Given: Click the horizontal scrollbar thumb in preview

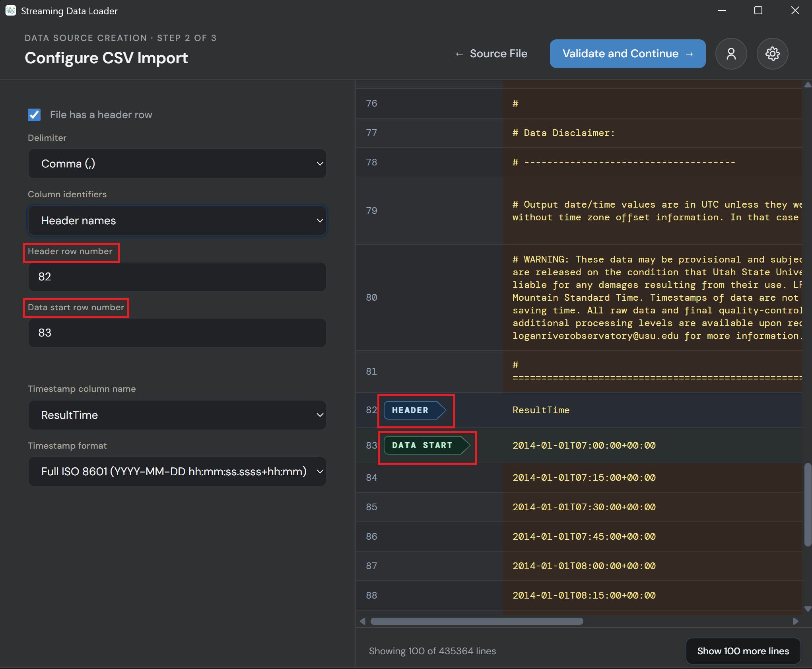Looking at the screenshot, I should (x=477, y=621).
